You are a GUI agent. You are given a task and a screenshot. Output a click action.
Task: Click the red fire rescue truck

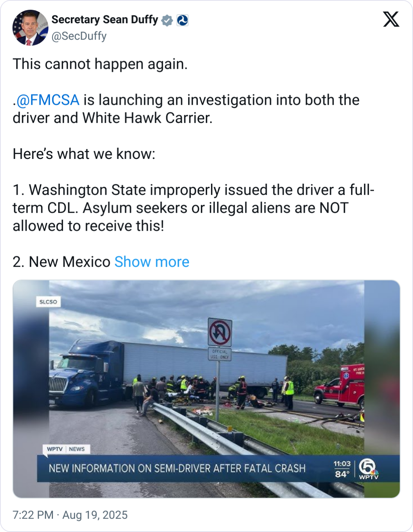(342, 387)
